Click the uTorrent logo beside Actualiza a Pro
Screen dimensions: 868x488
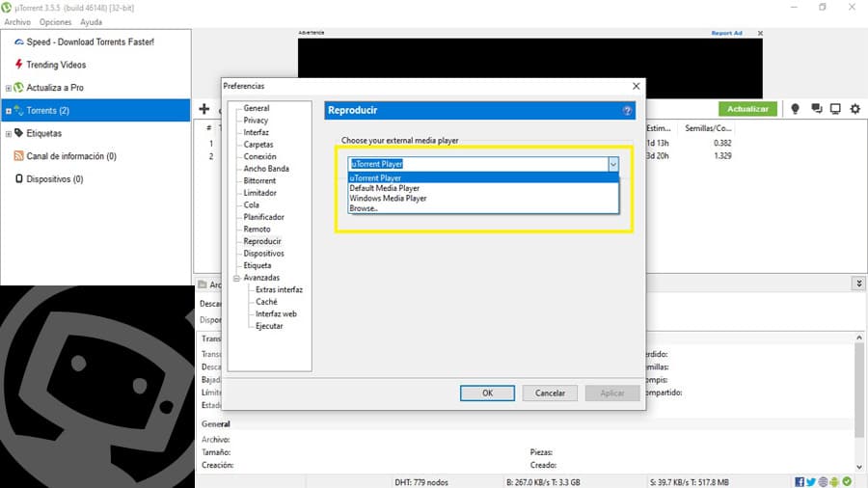click(19, 88)
